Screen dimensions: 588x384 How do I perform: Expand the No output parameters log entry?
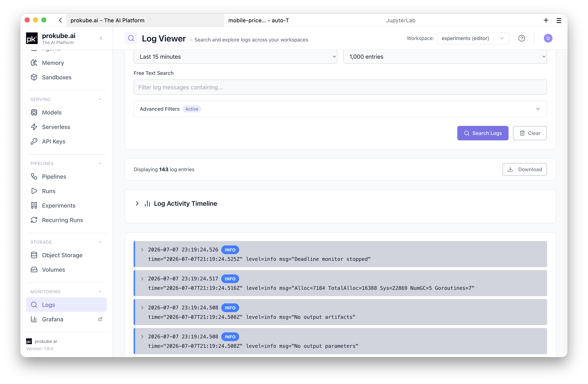142,337
